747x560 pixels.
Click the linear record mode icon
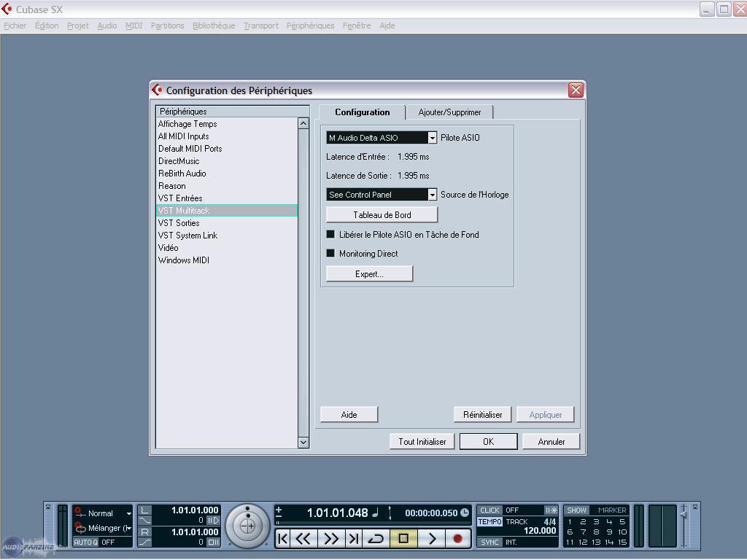[x=80, y=512]
